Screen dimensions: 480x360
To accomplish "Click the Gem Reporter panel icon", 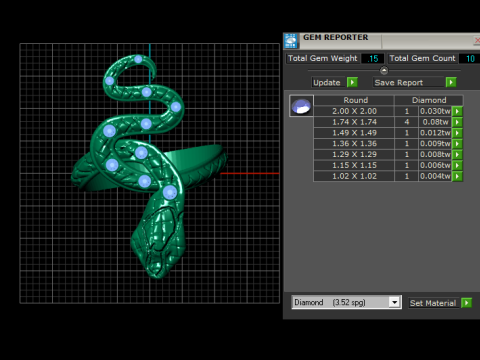I will pyautogui.click(x=291, y=41).
